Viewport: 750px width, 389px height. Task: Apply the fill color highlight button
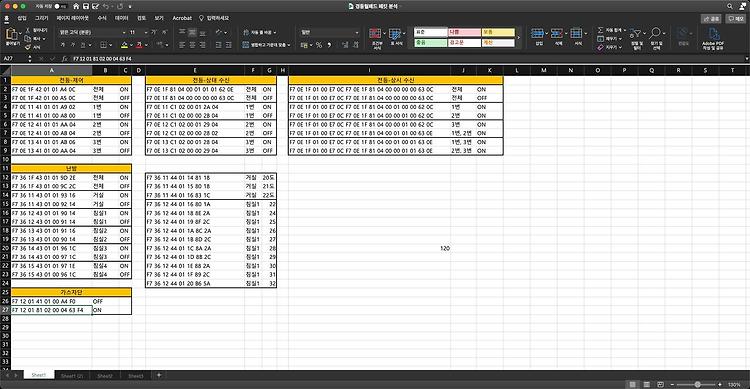[x=124, y=45]
